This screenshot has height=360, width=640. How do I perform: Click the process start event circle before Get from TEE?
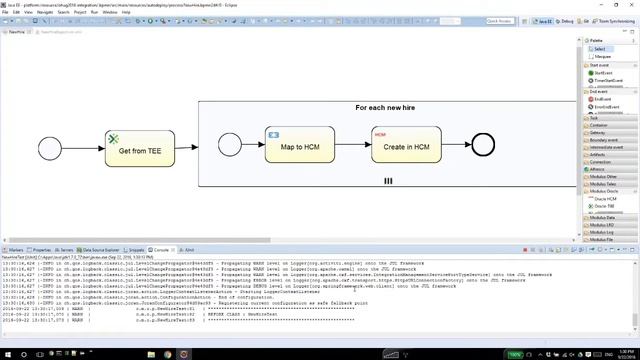click(x=50, y=148)
